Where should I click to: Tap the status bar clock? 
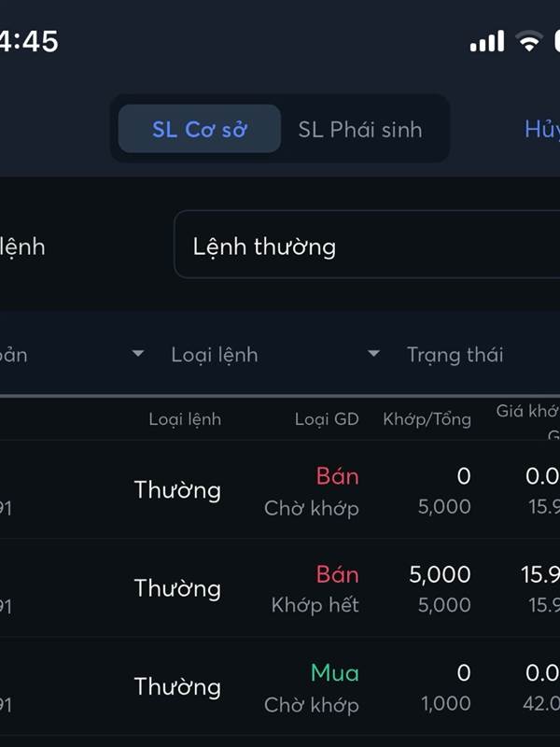tap(28, 42)
